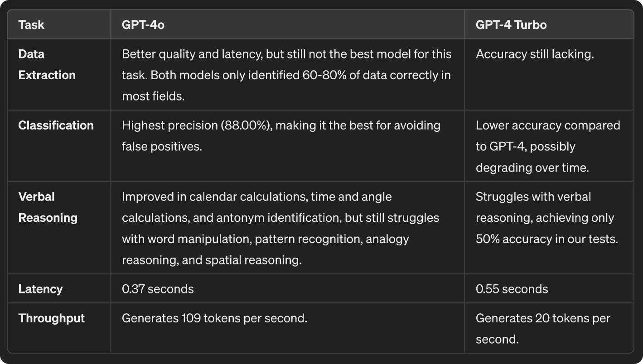Click the "Generates 20 tokens per second" cell
The width and height of the screenshot is (643, 364).
click(543, 328)
